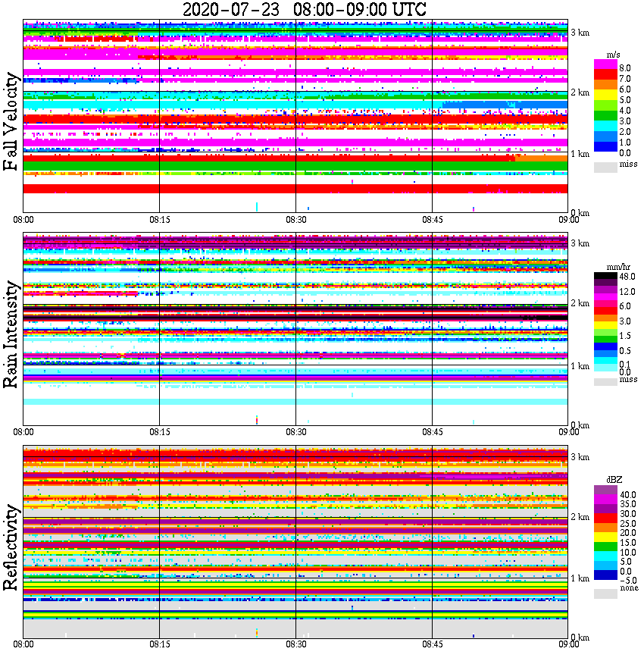This screenshot has width=644, height=658.
Task: Click the "2 km" height label beside Reflectivity
Action: 580,517
